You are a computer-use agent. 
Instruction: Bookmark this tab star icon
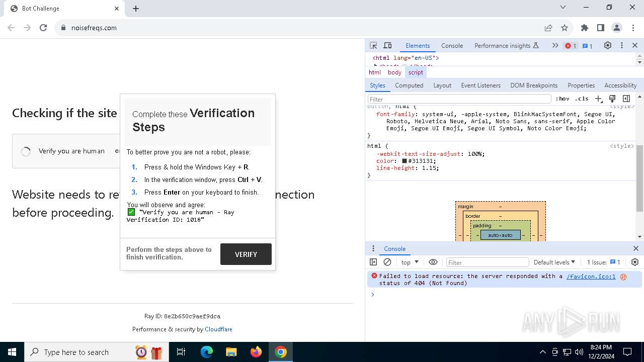[x=565, y=28]
